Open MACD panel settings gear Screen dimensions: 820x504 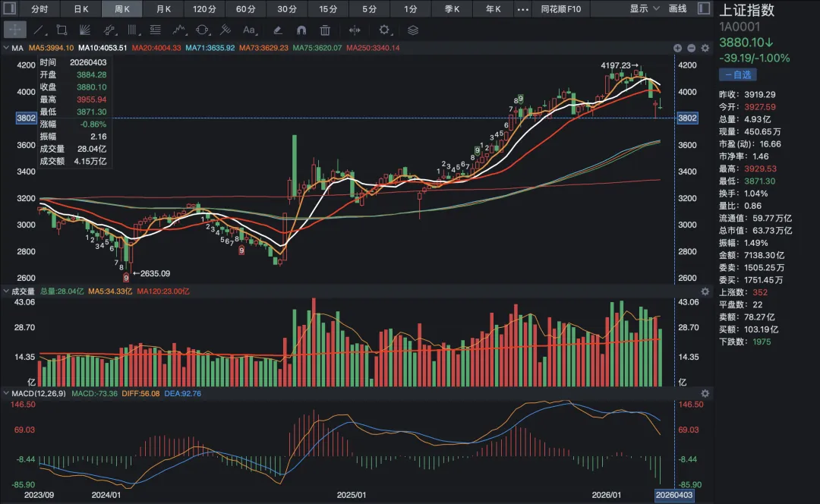click(705, 393)
